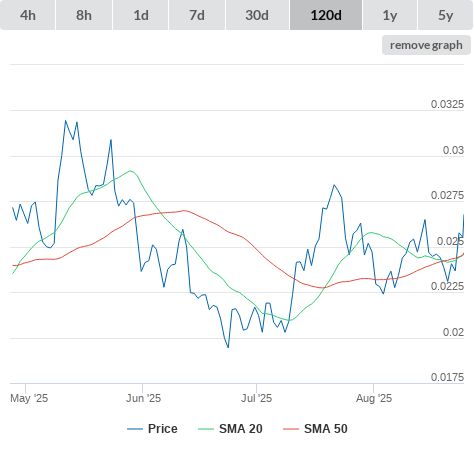Viewport: 474px width, 455px height.
Task: Click the May '25 axis label
Action: 29,398
